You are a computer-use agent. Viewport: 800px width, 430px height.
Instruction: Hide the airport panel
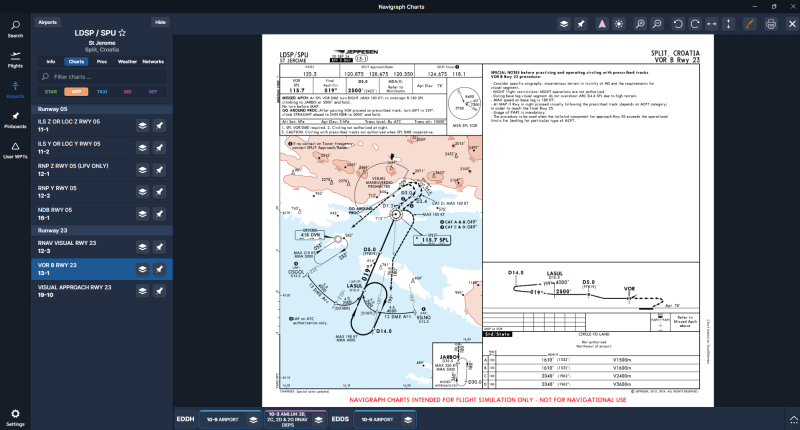click(160, 22)
